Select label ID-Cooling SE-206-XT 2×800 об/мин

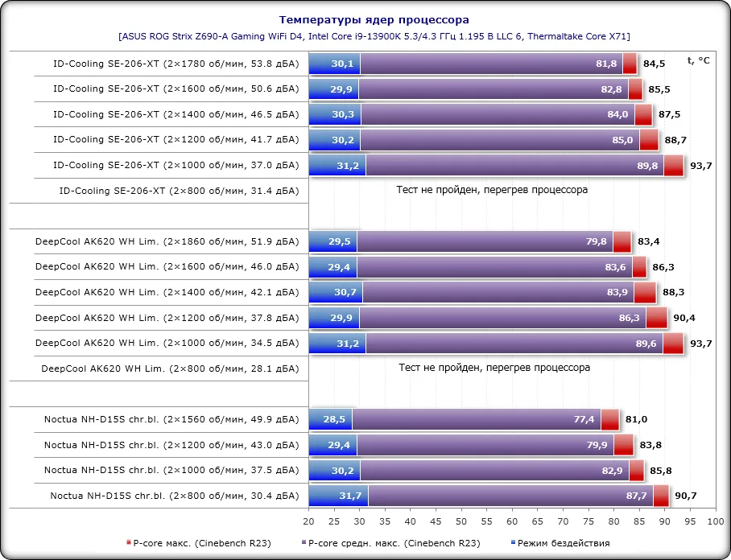tap(179, 191)
